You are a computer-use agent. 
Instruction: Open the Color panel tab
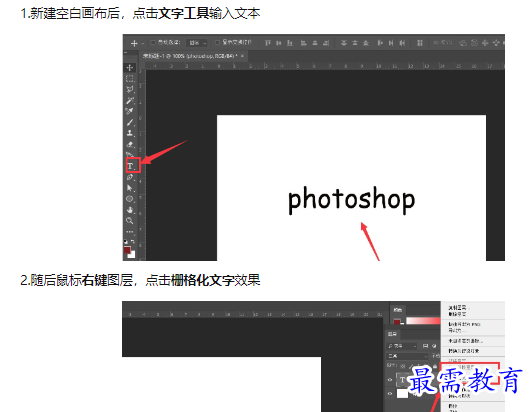click(x=398, y=310)
